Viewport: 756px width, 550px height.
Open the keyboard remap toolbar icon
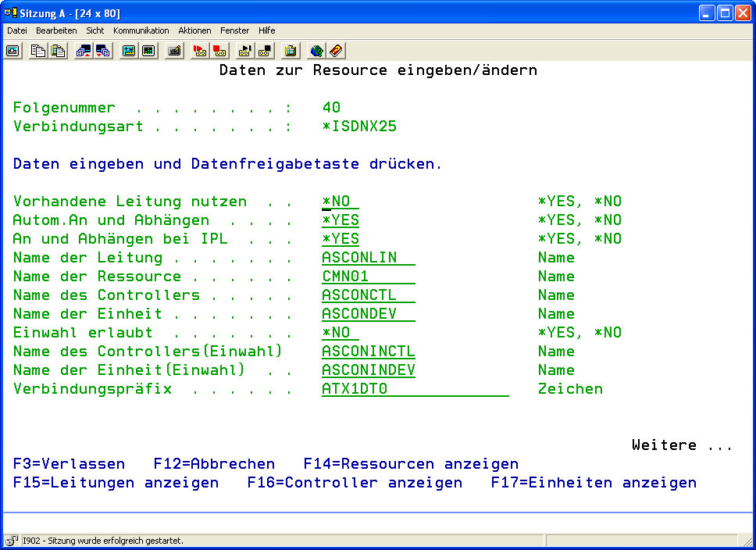(x=175, y=51)
